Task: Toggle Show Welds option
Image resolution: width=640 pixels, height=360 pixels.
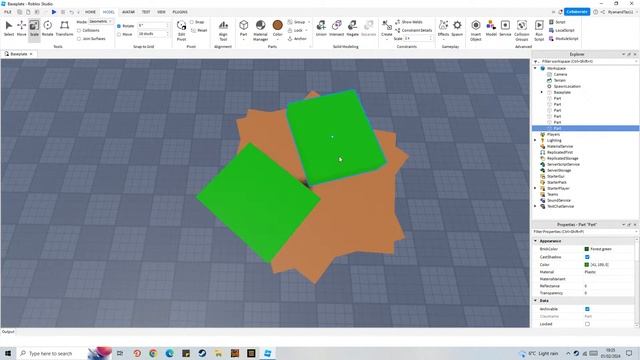Action: coord(409,22)
